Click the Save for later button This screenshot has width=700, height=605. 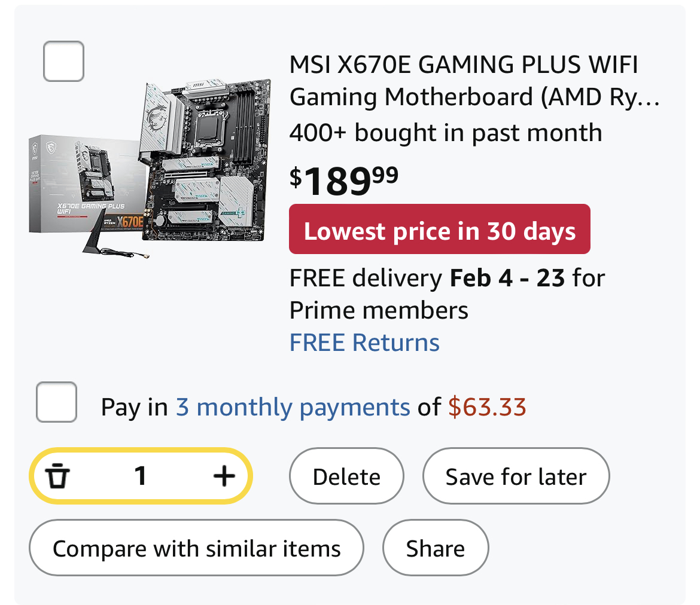click(x=516, y=476)
